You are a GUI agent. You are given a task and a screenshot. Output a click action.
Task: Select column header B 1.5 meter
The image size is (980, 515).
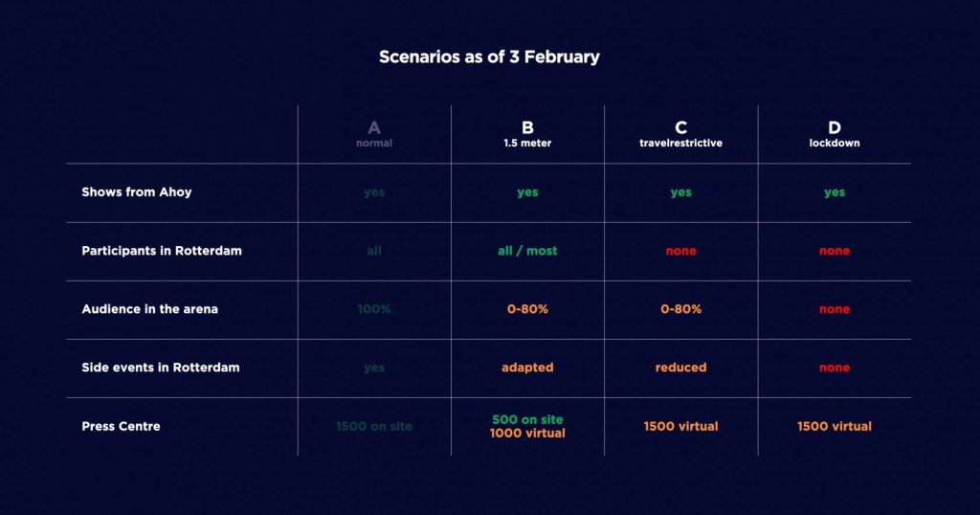[x=527, y=134]
